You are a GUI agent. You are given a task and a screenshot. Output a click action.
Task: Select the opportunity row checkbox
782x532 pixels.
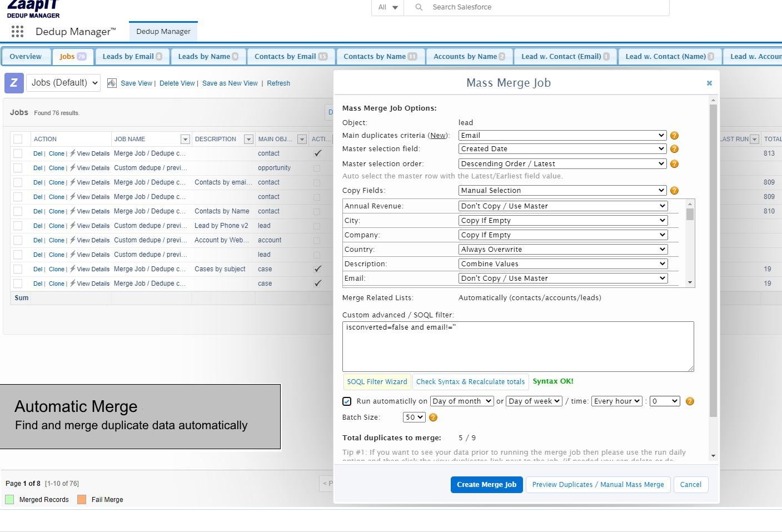18,168
